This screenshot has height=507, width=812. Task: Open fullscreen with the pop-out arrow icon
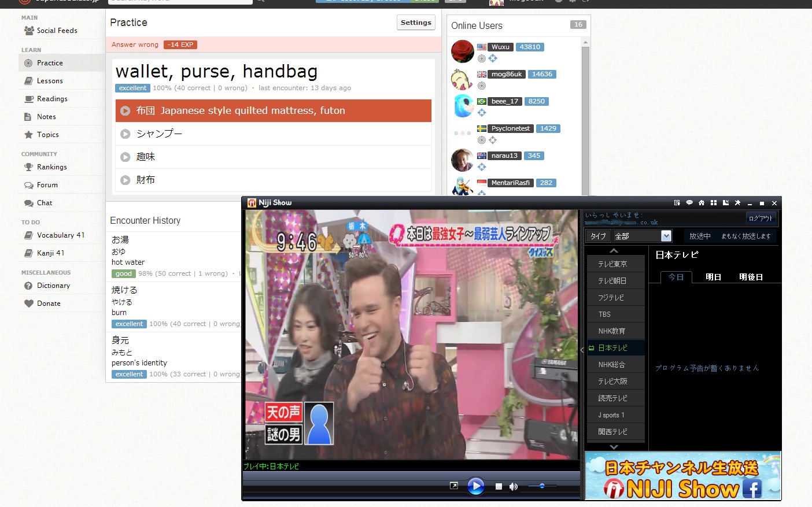click(x=454, y=486)
